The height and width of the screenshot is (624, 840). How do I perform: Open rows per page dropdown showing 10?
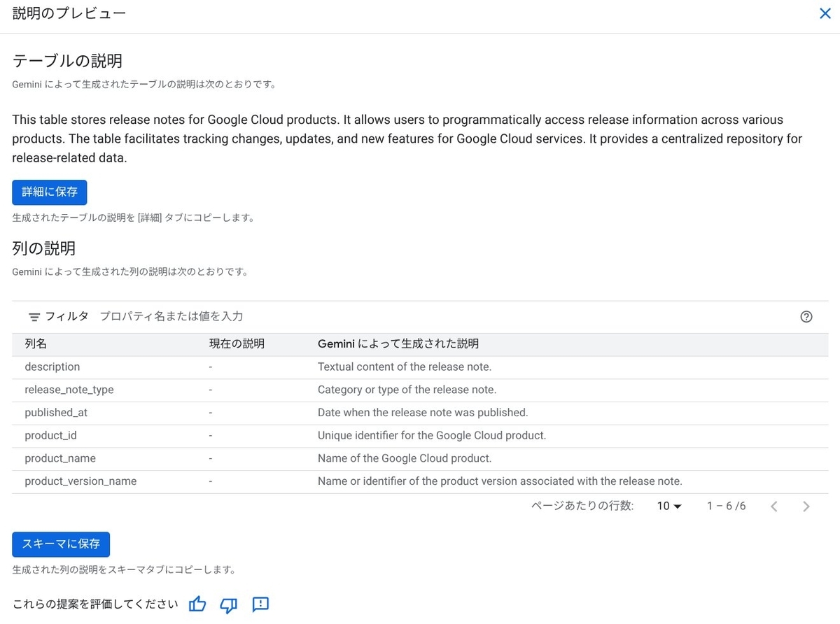(669, 506)
